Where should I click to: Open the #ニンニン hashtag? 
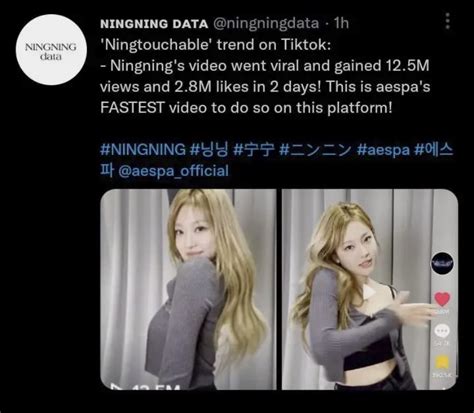(315, 149)
